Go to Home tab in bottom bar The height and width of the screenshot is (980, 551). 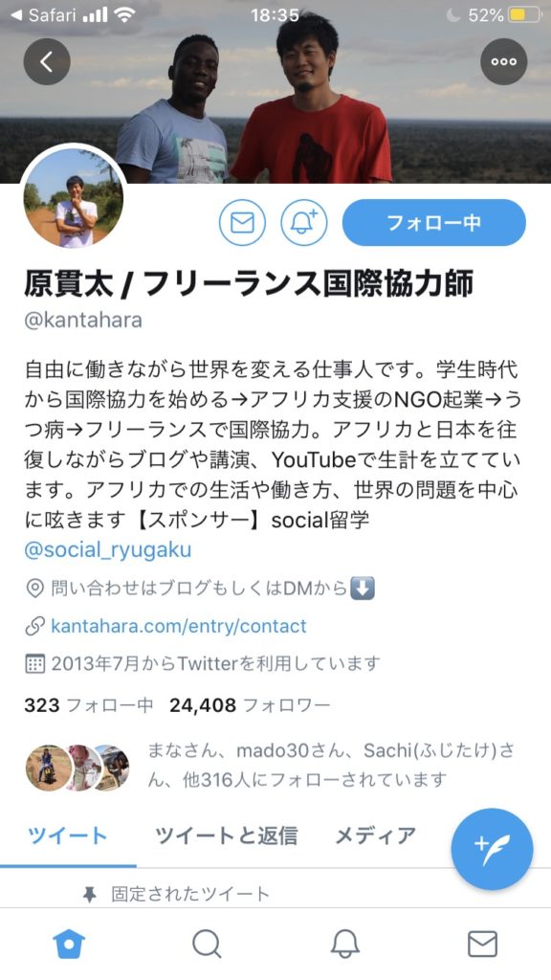(x=69, y=944)
